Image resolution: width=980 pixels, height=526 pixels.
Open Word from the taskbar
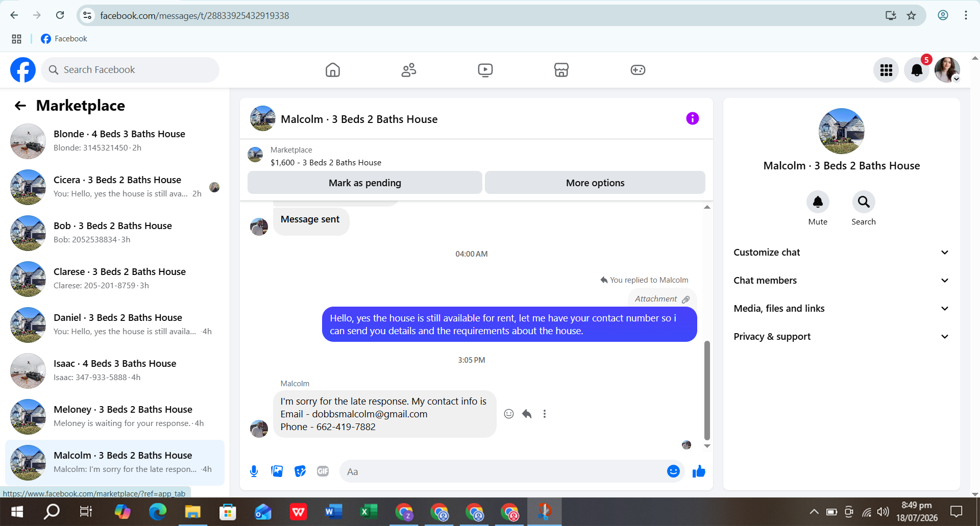(x=333, y=511)
